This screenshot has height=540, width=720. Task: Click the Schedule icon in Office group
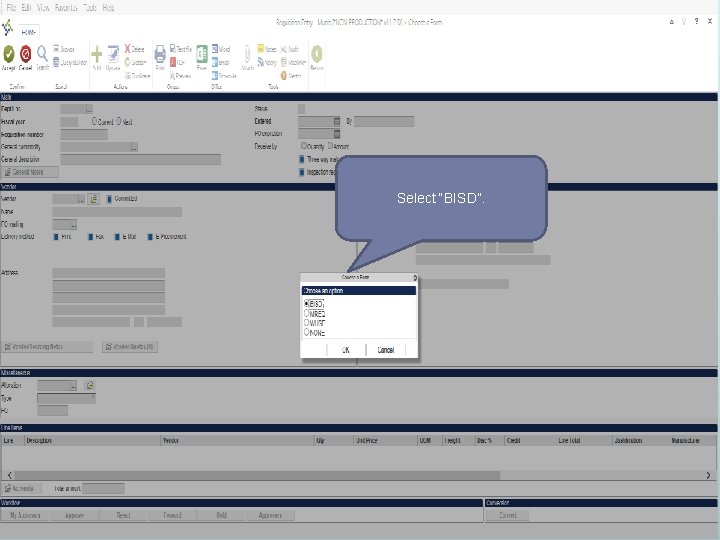point(215,75)
